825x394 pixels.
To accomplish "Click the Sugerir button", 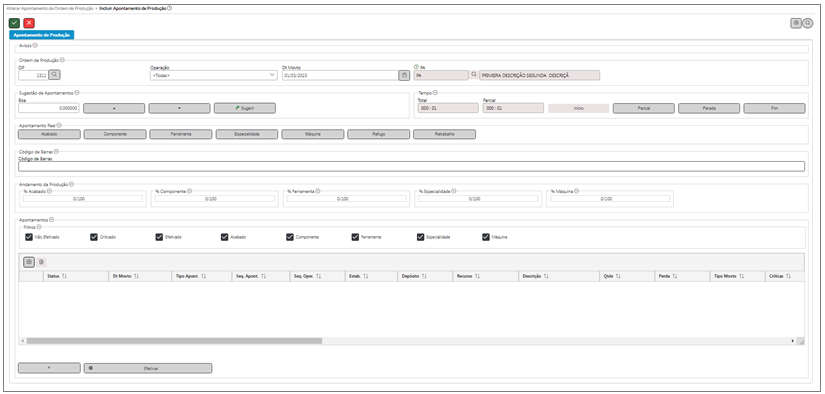I will click(245, 108).
